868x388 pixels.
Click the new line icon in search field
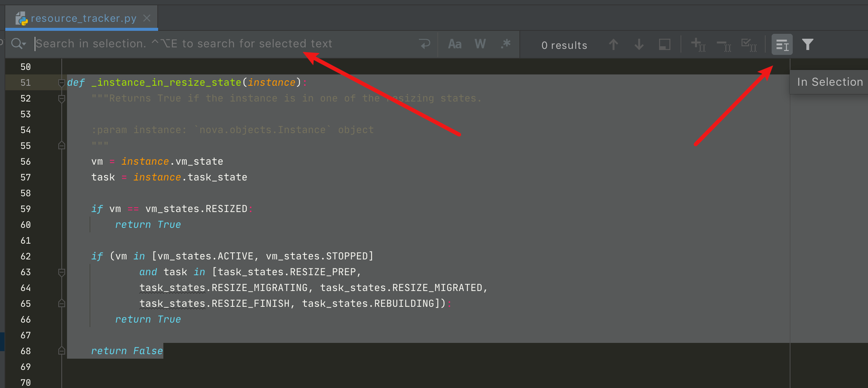click(x=425, y=44)
